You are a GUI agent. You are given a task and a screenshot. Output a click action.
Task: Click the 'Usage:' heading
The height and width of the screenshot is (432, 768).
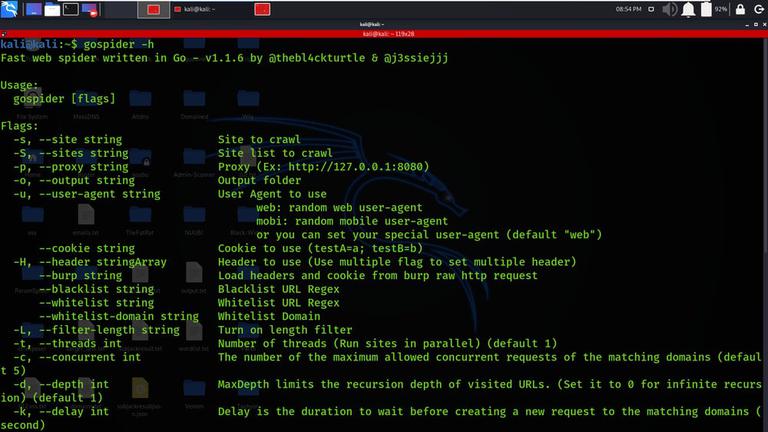pyautogui.click(x=19, y=85)
